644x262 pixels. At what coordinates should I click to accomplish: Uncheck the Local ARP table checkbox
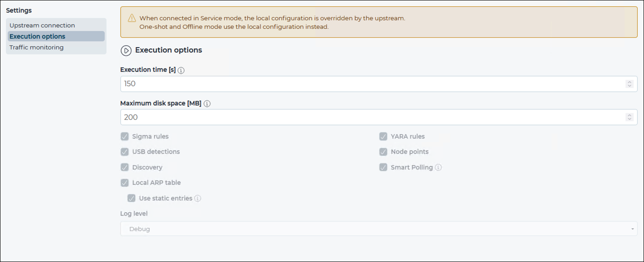tap(125, 183)
